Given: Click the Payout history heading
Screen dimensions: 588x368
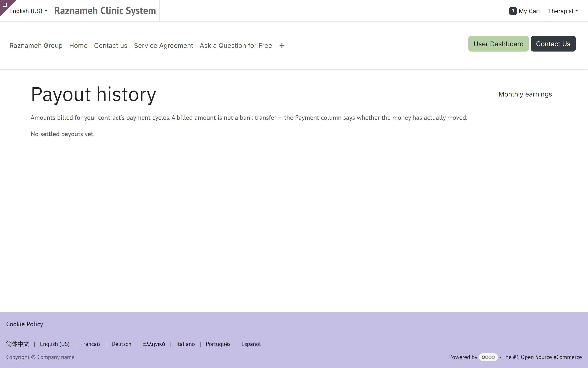Looking at the screenshot, I should coord(94,94).
